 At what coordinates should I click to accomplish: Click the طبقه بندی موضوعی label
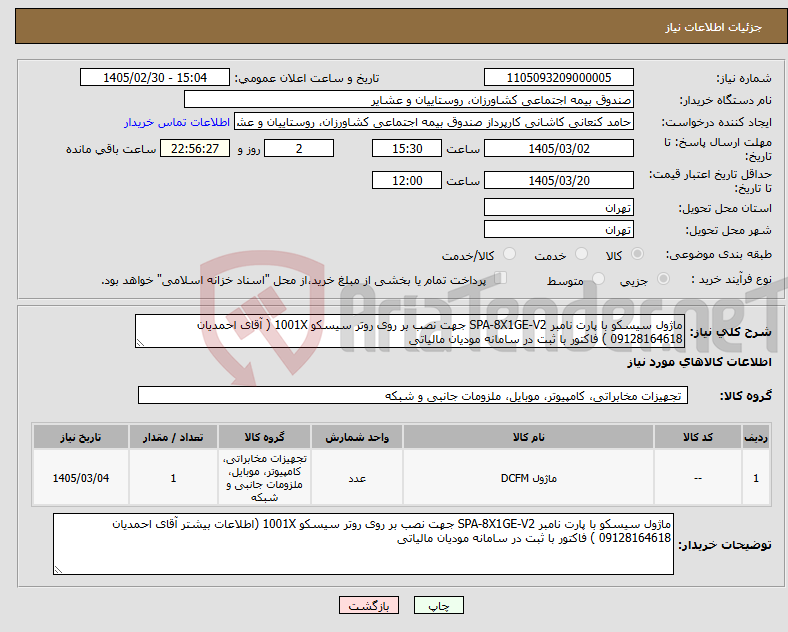(719, 254)
